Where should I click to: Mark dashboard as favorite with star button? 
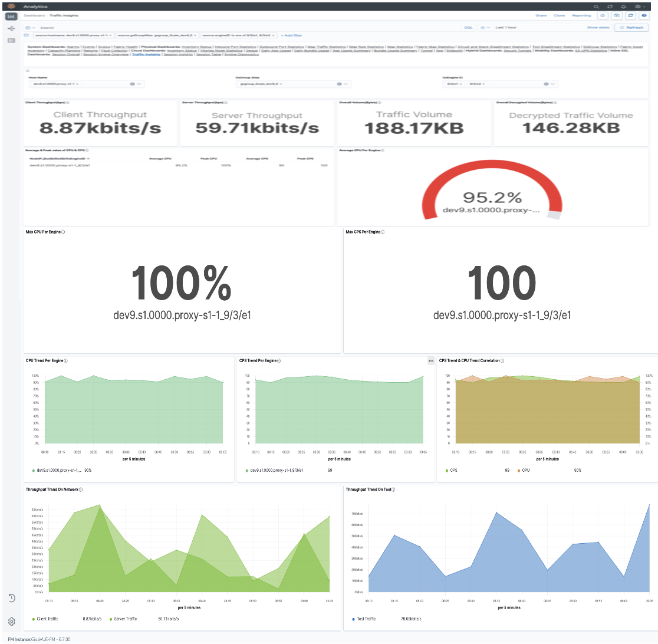click(x=603, y=15)
